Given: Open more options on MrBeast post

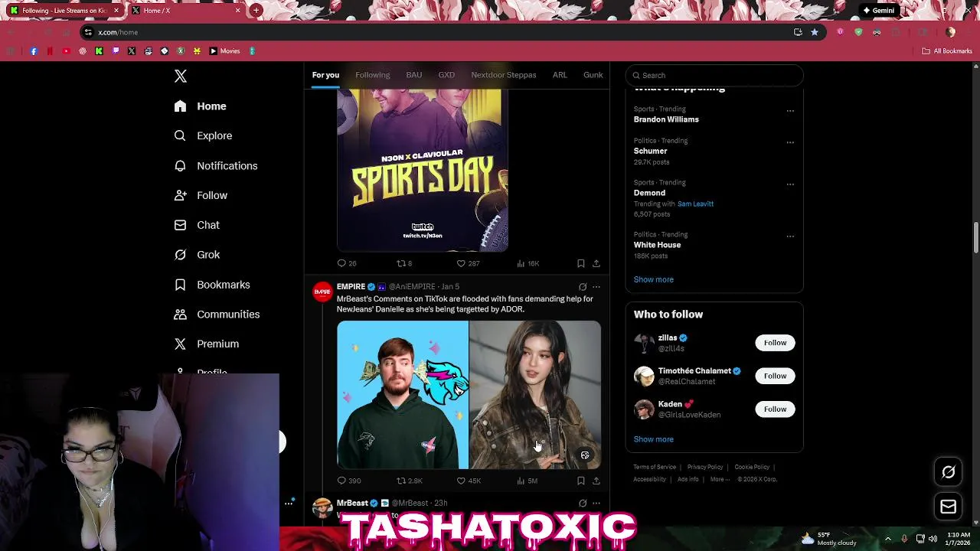Looking at the screenshot, I should coord(596,503).
